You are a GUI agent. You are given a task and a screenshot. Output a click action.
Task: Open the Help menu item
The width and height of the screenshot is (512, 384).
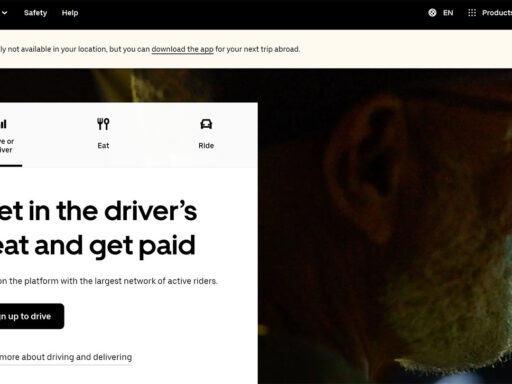[x=70, y=13]
